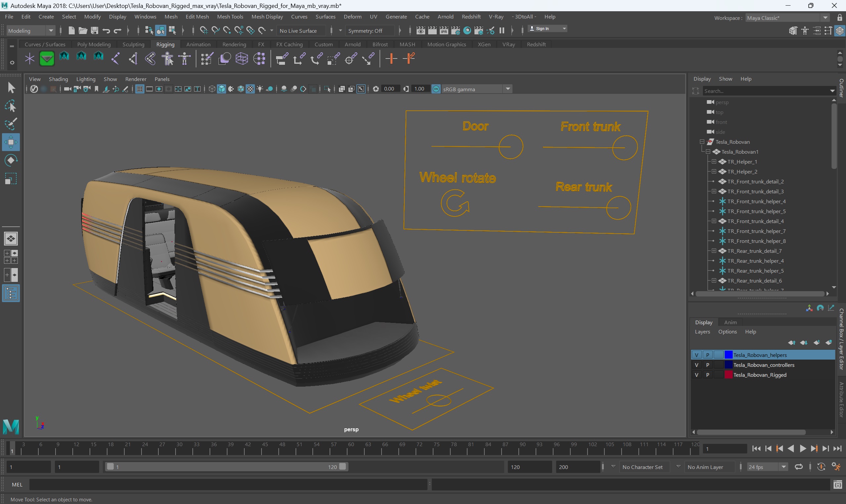The height and width of the screenshot is (504, 846).
Task: Click the blue color swatch of Tesla_Robovan_helpers
Action: (x=728, y=355)
